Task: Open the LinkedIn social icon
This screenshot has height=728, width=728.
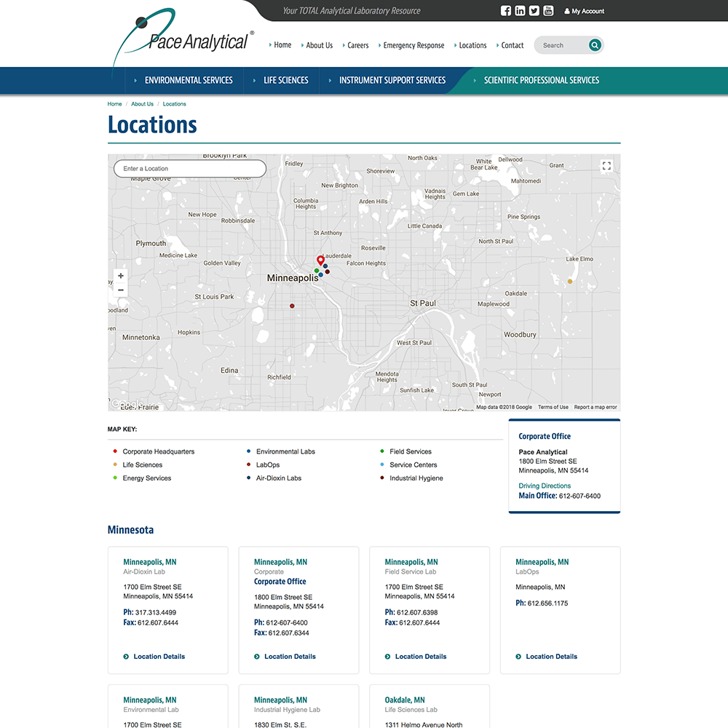Action: [520, 11]
